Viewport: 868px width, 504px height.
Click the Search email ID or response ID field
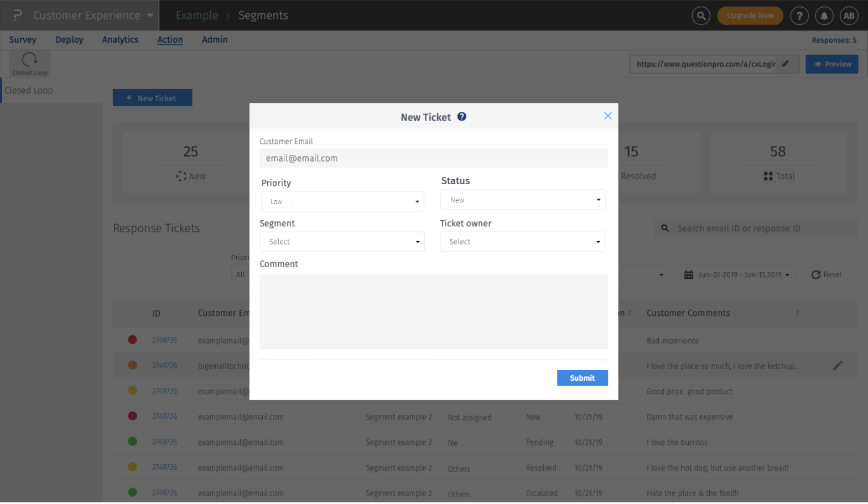point(756,228)
